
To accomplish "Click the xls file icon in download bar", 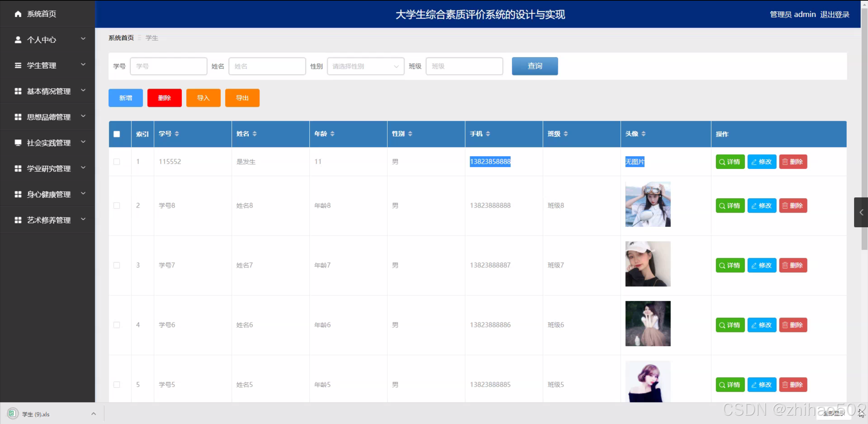I will coord(12,413).
